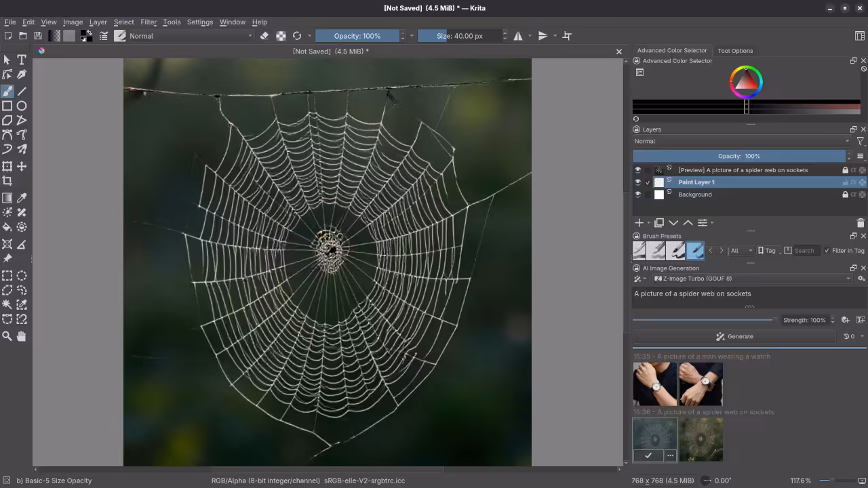Screen dimensions: 868x488
Task: Select the Crop tool in the toolbox
Action: (x=7, y=181)
